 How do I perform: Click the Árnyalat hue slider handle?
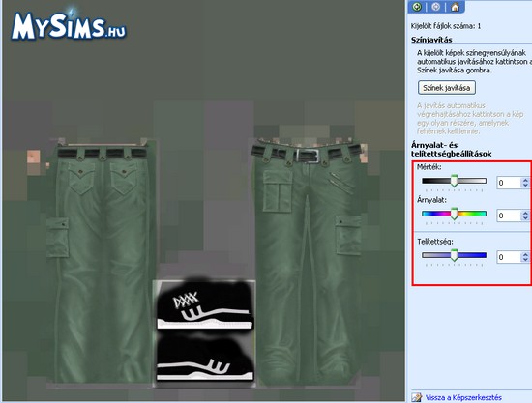click(455, 215)
